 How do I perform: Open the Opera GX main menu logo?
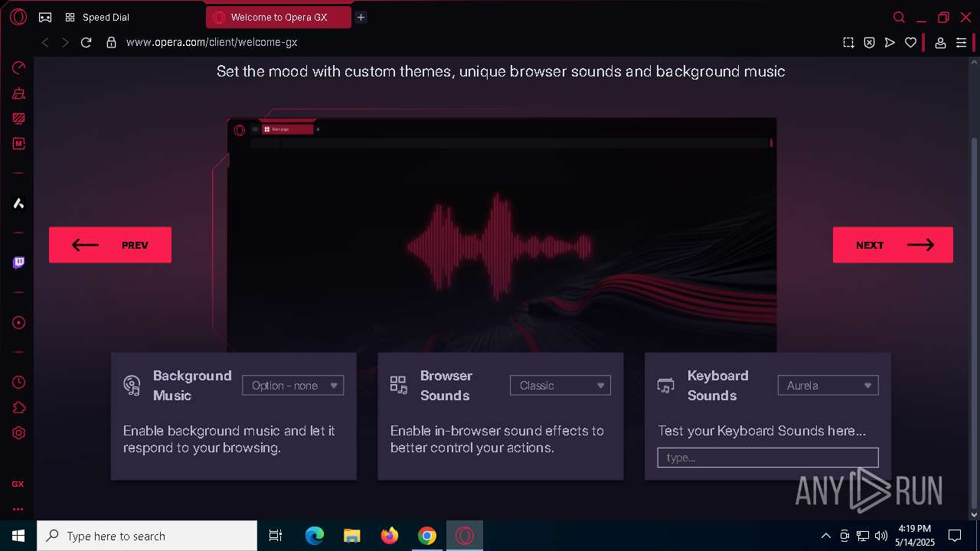18,17
